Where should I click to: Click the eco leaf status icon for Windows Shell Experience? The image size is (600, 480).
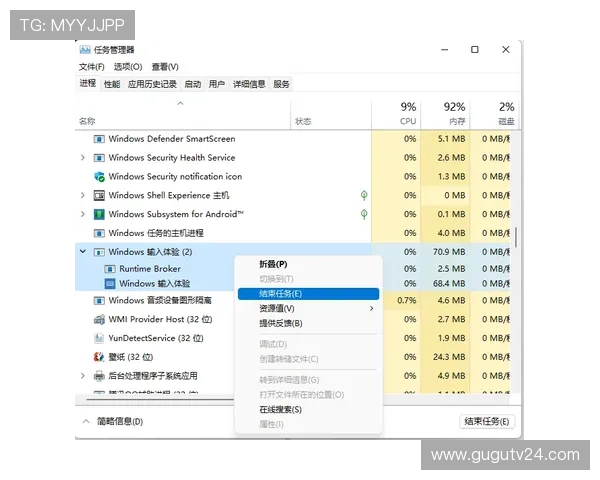click(364, 196)
